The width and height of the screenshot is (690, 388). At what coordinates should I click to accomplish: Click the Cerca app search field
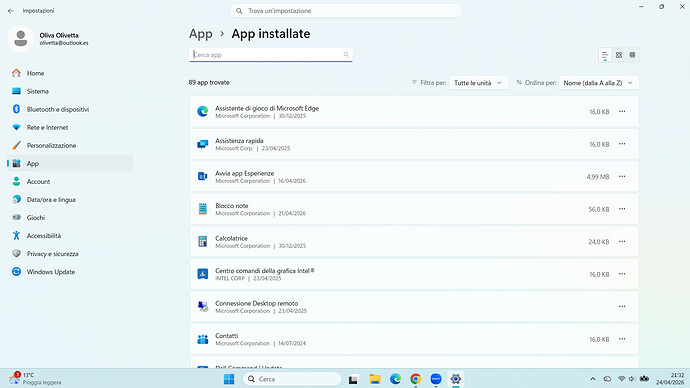[271, 55]
